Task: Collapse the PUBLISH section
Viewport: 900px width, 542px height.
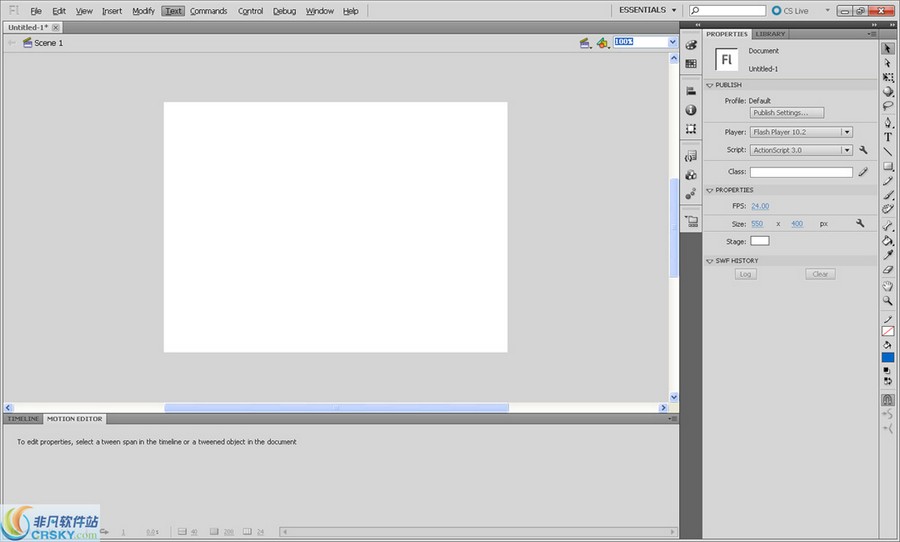Action: (709, 85)
